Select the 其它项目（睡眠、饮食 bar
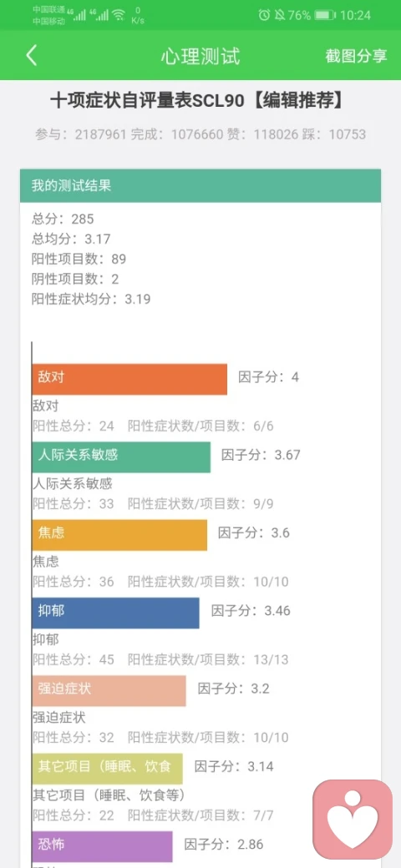The height and width of the screenshot is (868, 401). (x=108, y=769)
